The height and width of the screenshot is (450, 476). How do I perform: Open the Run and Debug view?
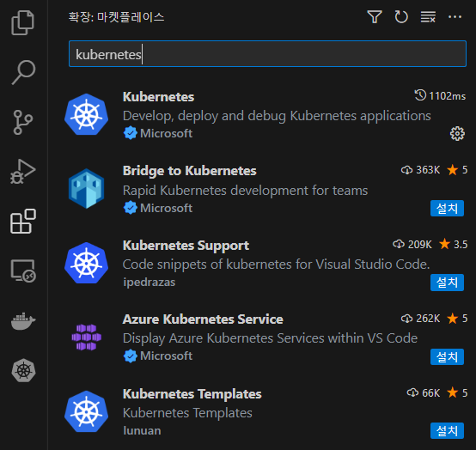(x=22, y=172)
